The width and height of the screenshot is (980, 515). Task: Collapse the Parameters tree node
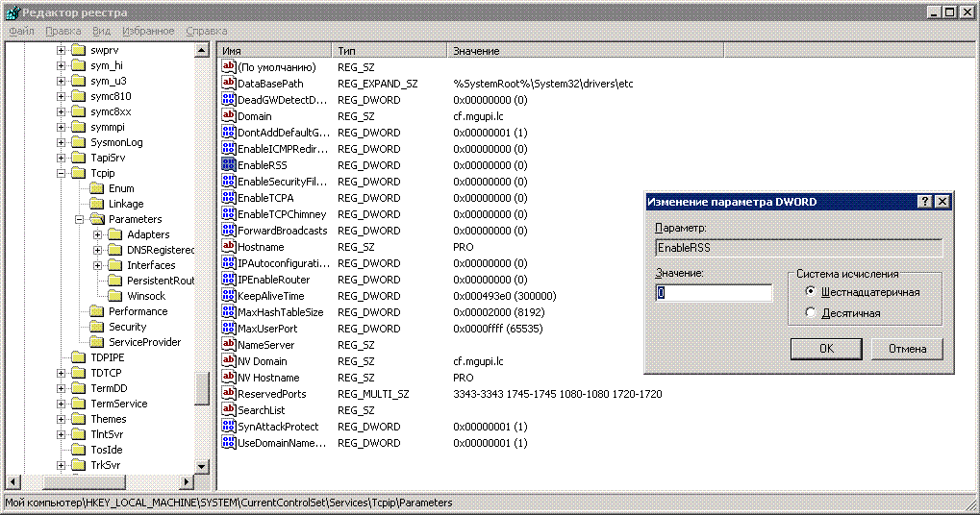tap(80, 219)
